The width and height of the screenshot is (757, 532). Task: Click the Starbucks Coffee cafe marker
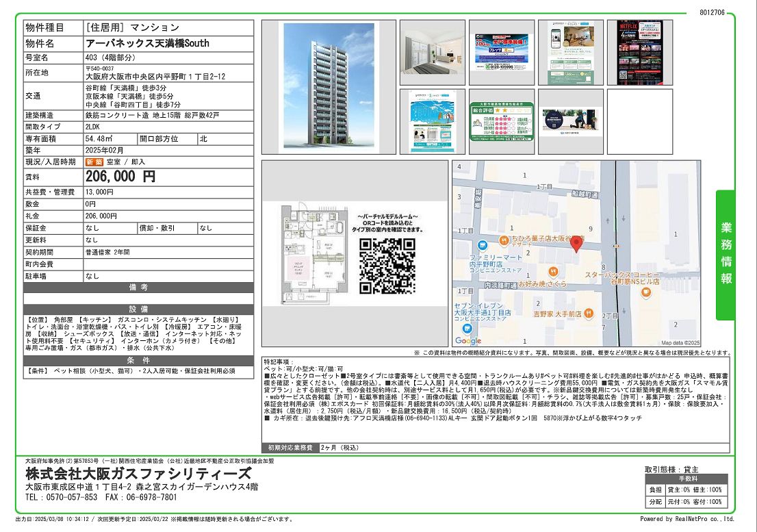pos(646,292)
